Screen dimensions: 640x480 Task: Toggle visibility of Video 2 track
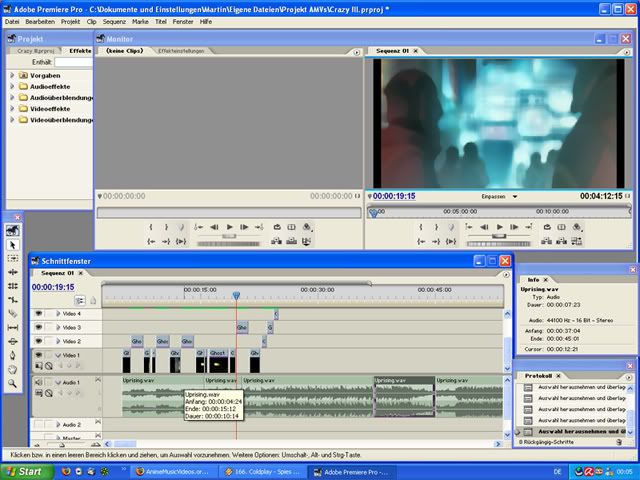39,341
